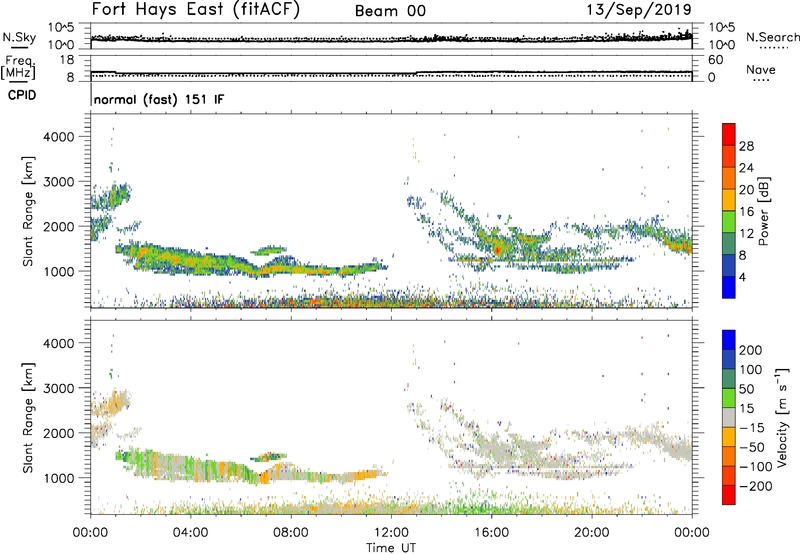Click the 'Time UT' axis title
Screen dimensions: 800x554
coord(391,547)
